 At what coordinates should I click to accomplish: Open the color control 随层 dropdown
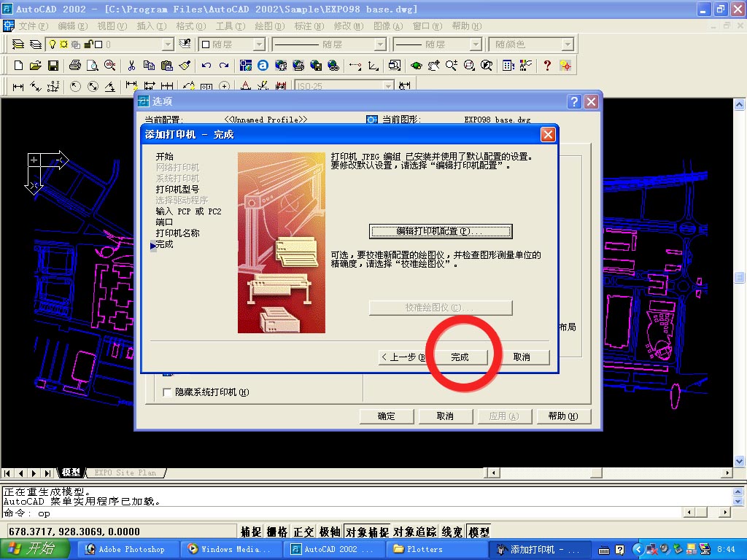pyautogui.click(x=259, y=44)
